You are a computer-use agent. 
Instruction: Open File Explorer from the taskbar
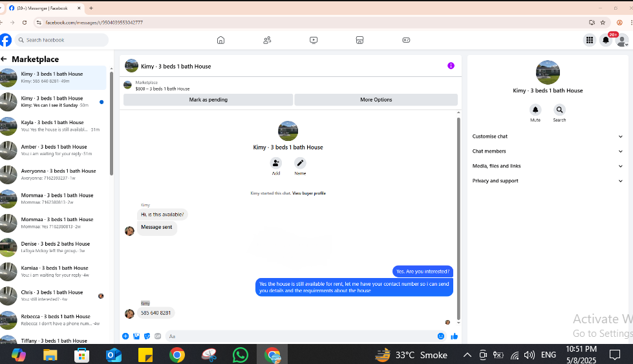point(50,355)
